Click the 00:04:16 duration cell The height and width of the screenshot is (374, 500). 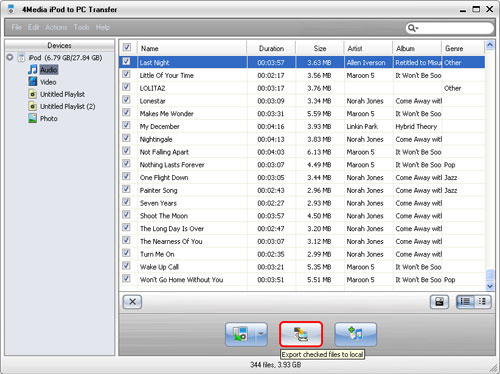pos(271,127)
